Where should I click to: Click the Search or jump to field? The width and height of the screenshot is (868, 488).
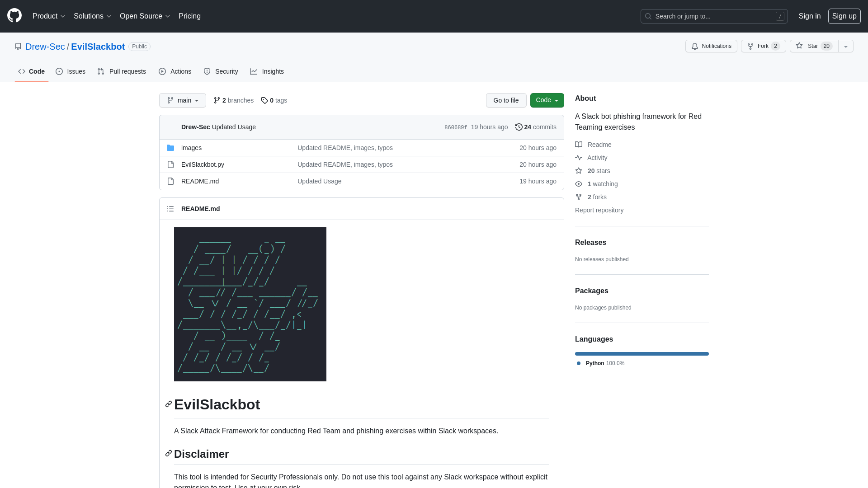pyautogui.click(x=714, y=16)
